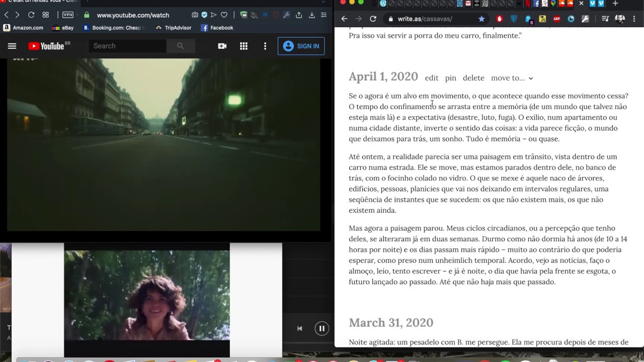
Task: Open the March 31, 2020 post title
Action: (391, 323)
